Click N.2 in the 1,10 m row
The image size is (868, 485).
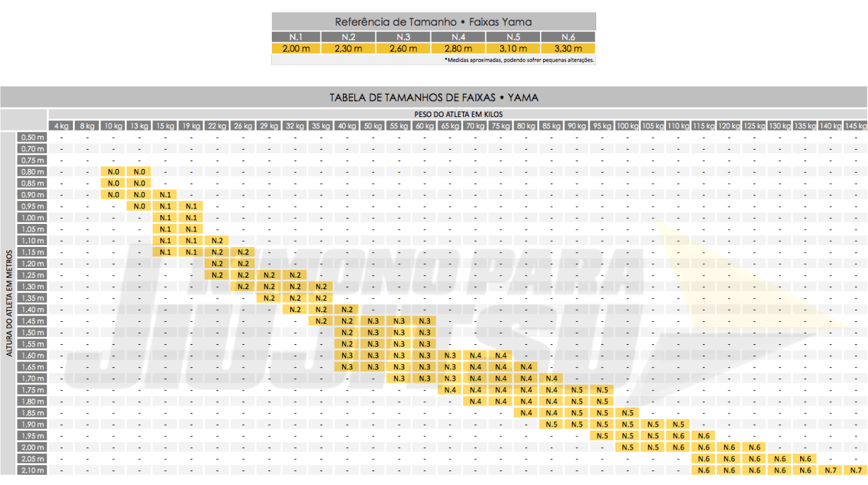pyautogui.click(x=217, y=241)
